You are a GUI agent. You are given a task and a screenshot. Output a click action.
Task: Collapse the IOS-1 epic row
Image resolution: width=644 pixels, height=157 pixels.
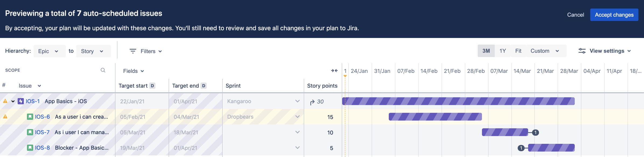(13, 101)
